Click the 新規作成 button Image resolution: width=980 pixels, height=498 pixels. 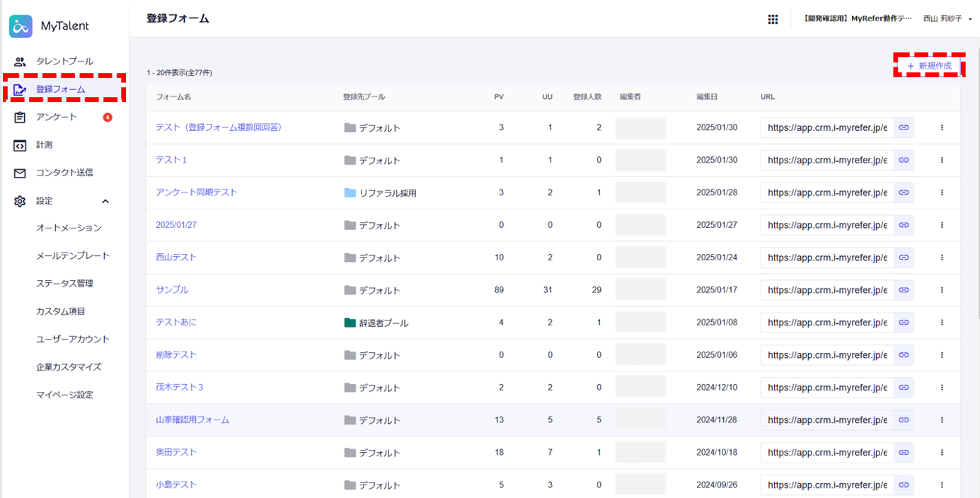coord(929,66)
